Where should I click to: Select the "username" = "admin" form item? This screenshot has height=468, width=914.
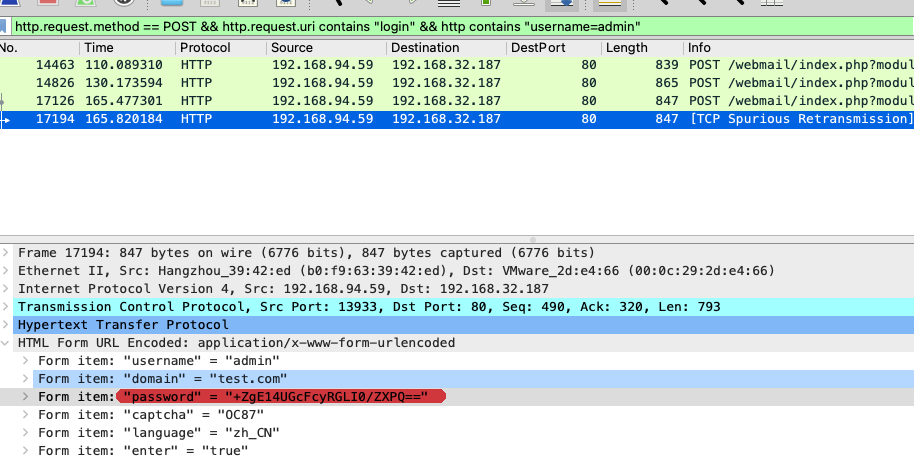point(159,361)
